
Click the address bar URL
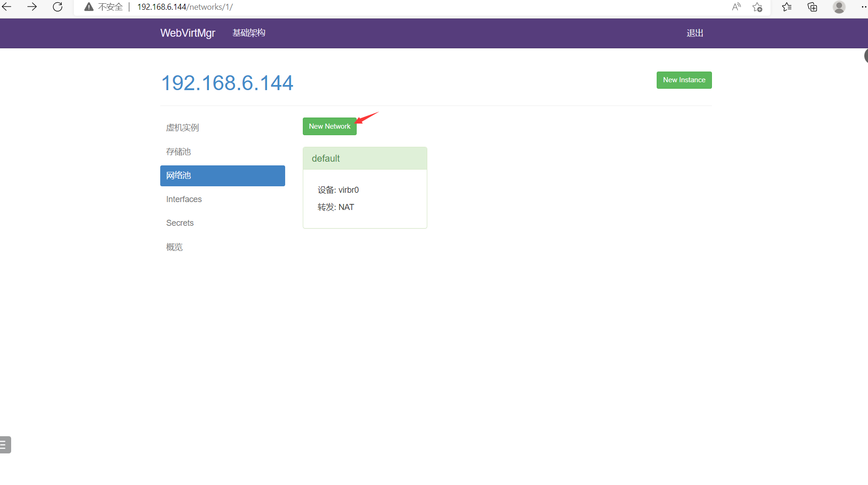click(185, 7)
